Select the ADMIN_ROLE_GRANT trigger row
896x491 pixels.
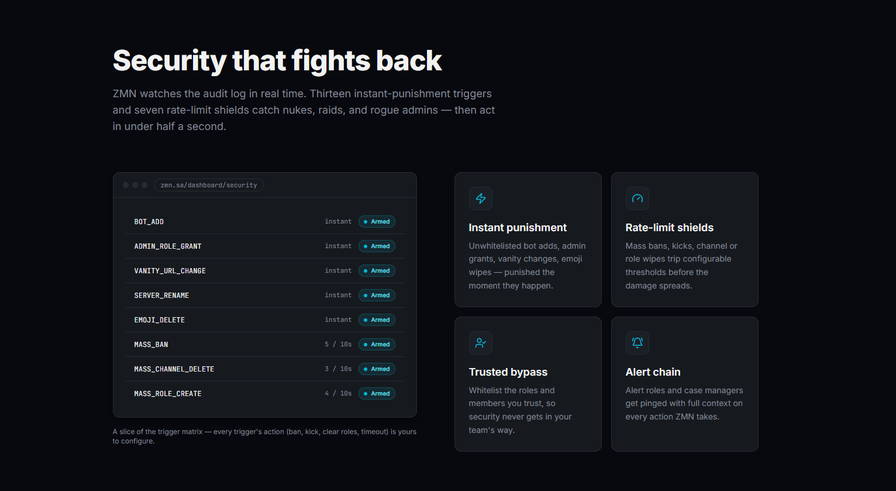pos(265,246)
